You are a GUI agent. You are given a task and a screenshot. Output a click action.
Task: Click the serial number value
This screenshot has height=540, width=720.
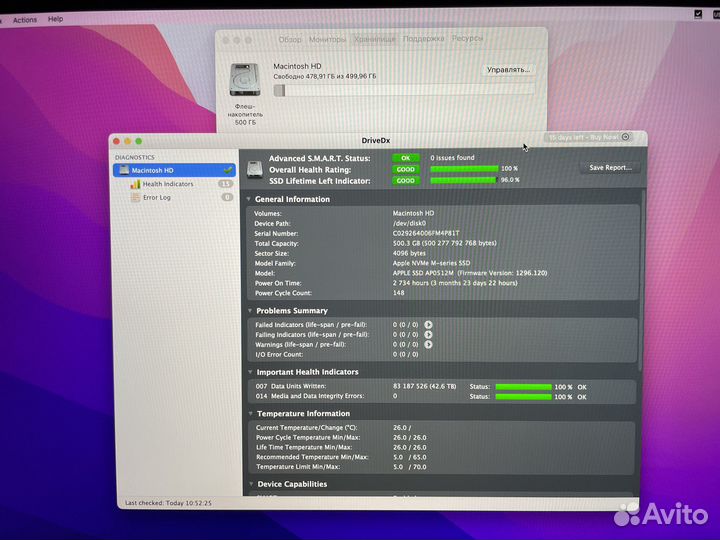426,233
